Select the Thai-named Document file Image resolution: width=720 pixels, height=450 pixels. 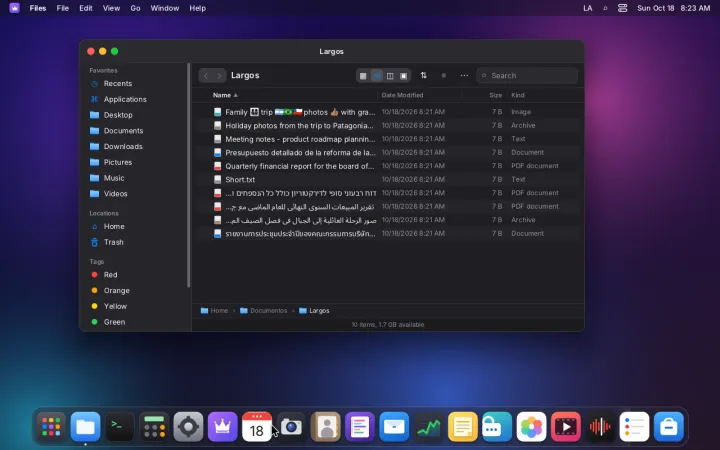click(388, 233)
